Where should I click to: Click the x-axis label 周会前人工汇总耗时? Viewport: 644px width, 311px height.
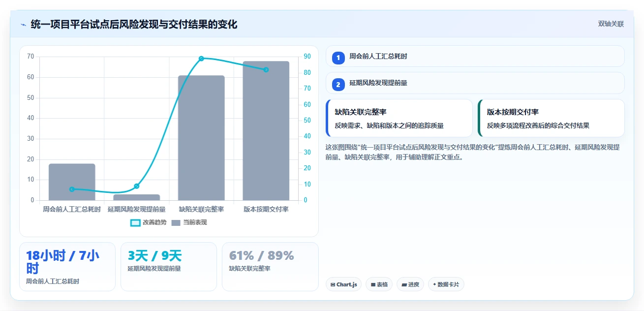[x=72, y=209]
